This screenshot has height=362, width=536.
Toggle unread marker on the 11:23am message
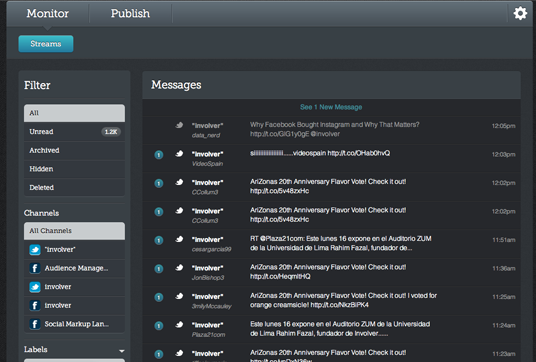(159, 354)
